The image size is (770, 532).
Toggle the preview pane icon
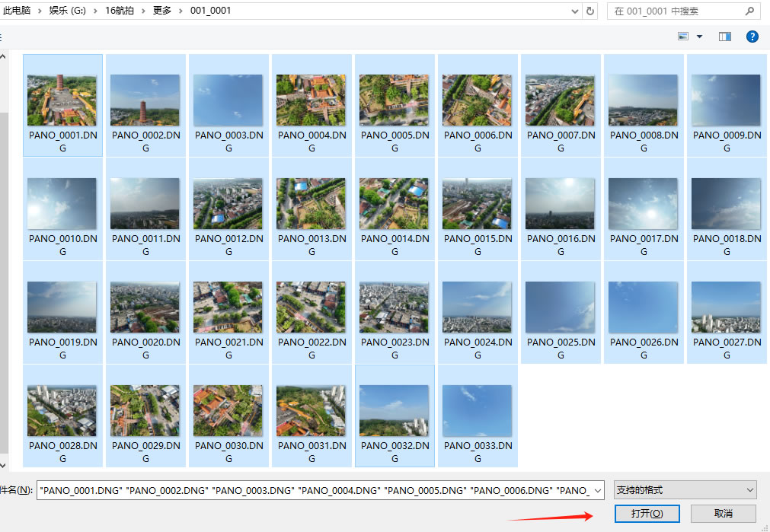point(724,37)
